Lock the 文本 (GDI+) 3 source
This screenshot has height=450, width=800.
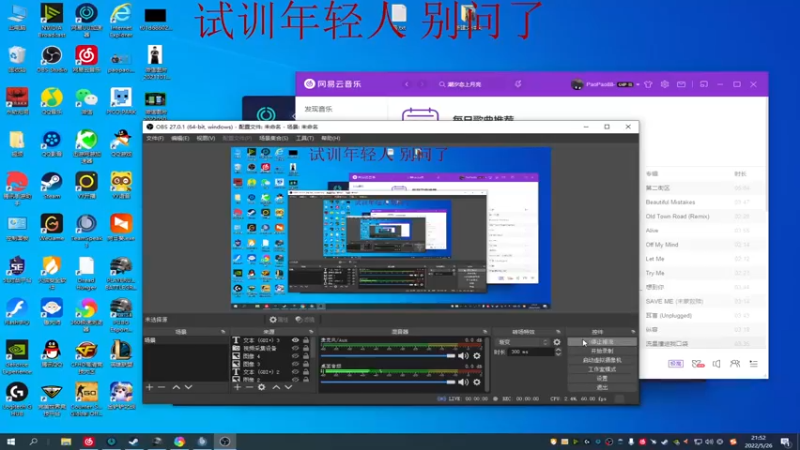(x=306, y=340)
